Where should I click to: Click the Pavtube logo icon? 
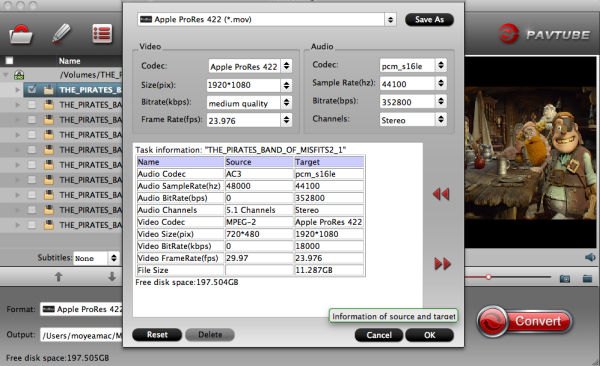(x=509, y=34)
